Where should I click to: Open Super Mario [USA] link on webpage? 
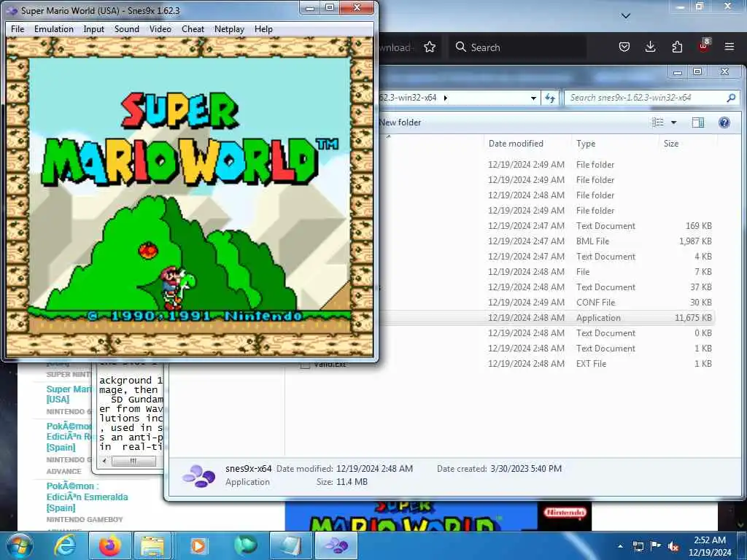pyautogui.click(x=68, y=394)
